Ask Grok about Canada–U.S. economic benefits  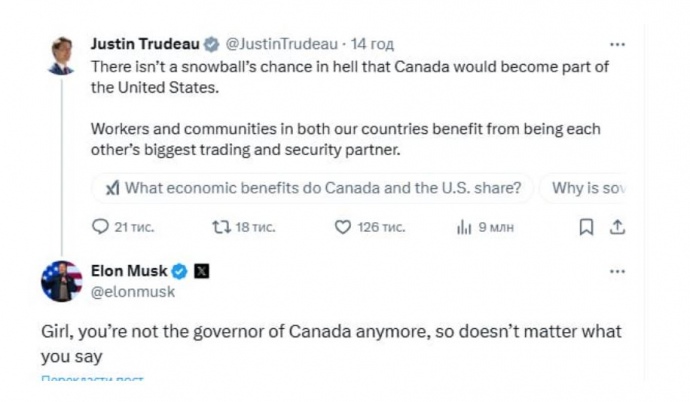click(312, 187)
